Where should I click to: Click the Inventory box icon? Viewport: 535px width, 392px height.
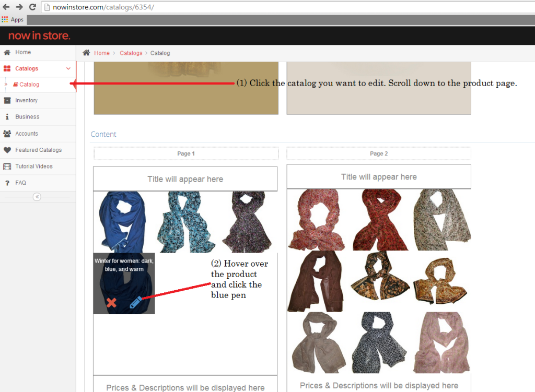(x=7, y=101)
